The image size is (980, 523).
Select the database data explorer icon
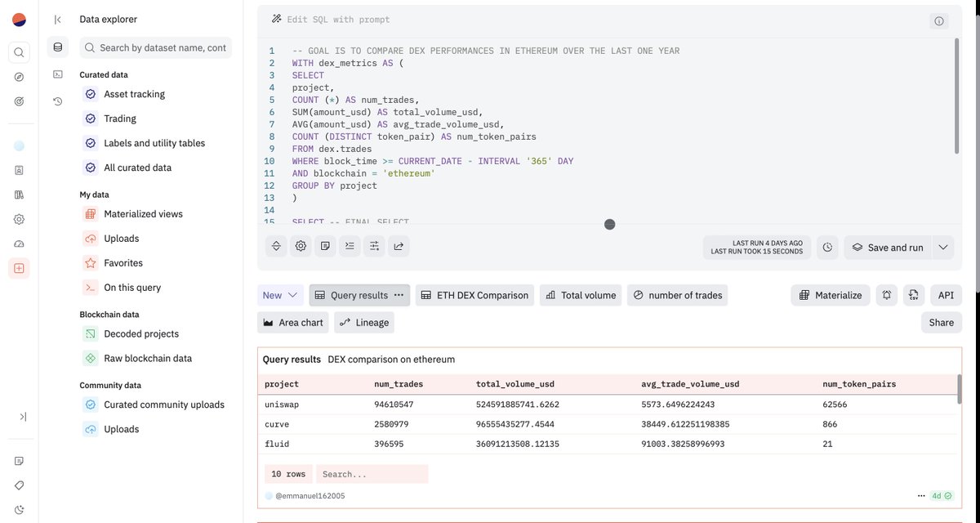point(57,47)
